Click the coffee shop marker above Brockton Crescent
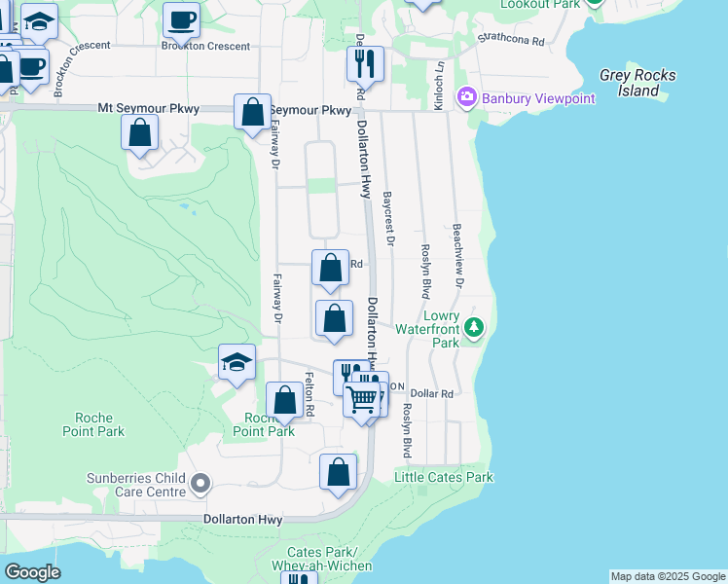The height and width of the screenshot is (584, 728). click(181, 19)
